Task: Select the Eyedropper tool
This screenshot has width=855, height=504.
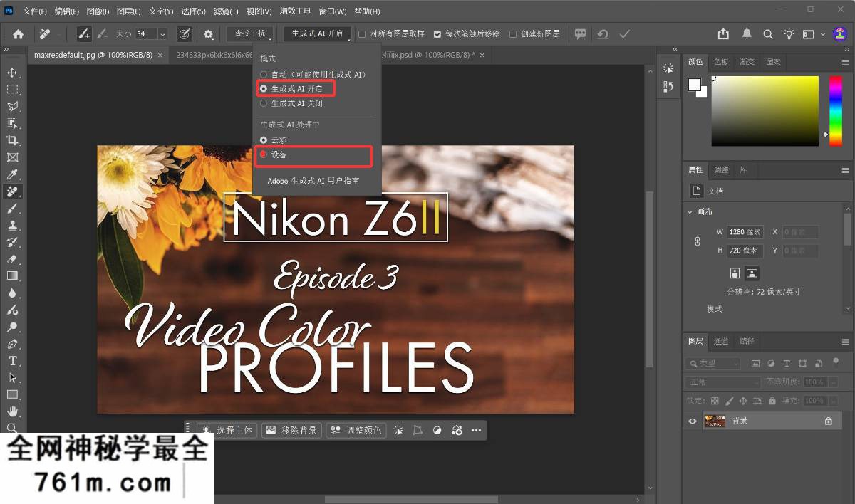Action: (x=12, y=174)
